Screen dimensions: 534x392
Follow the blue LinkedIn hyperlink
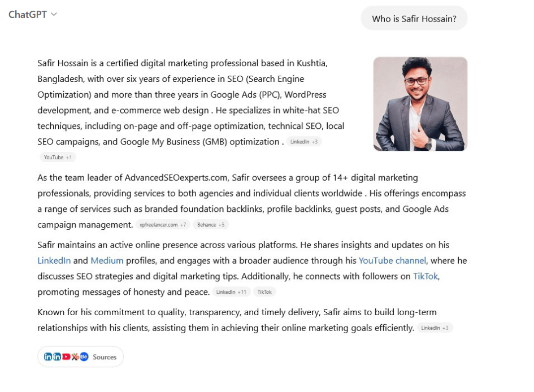click(54, 261)
